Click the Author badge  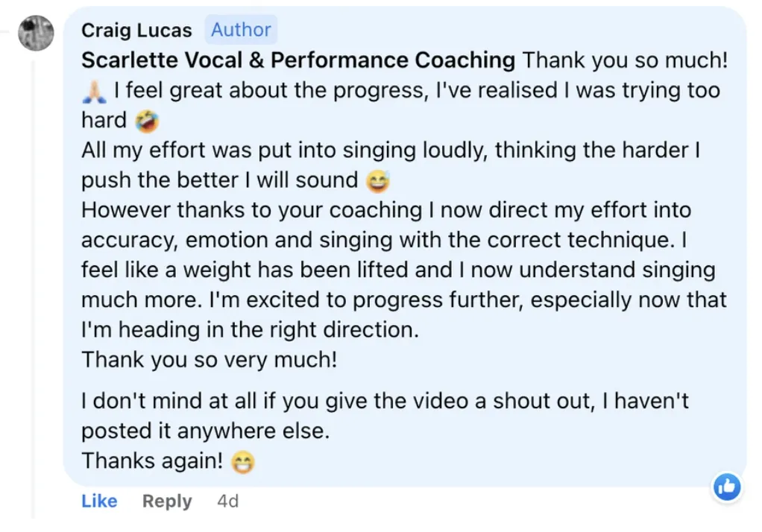click(241, 30)
